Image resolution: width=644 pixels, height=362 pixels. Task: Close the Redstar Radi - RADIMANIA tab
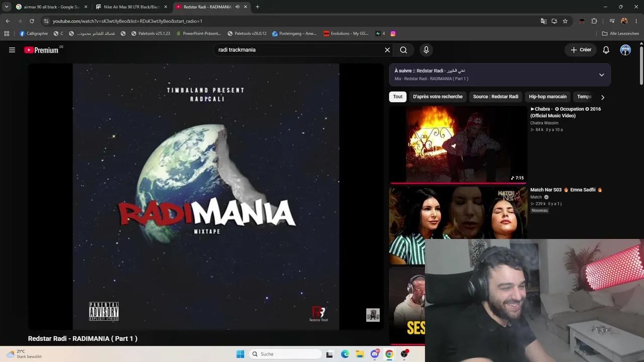(x=246, y=7)
